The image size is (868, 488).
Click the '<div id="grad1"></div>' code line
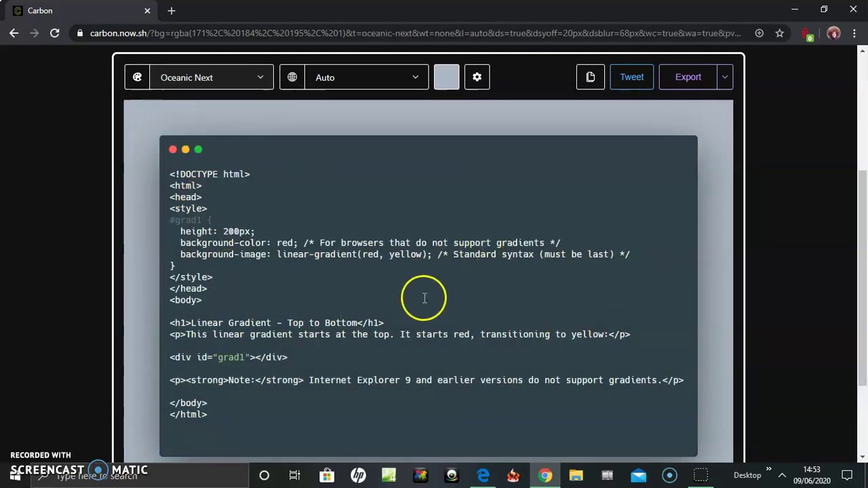coord(229,357)
